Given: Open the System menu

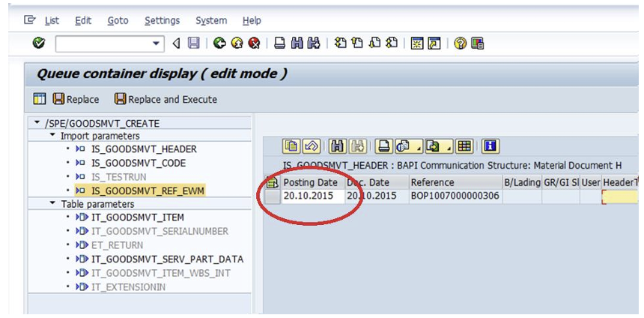Looking at the screenshot, I should click(x=211, y=20).
